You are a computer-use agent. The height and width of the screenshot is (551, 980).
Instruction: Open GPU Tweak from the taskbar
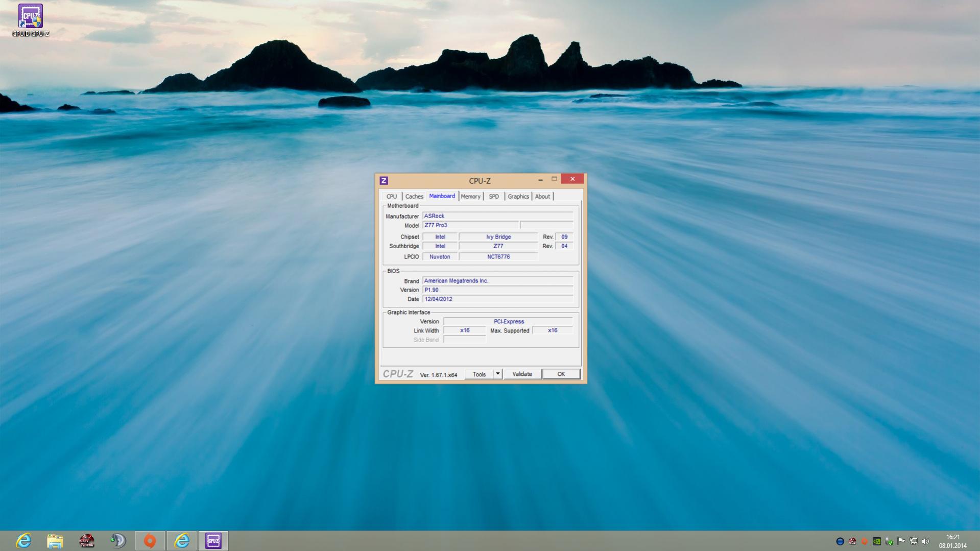86,541
